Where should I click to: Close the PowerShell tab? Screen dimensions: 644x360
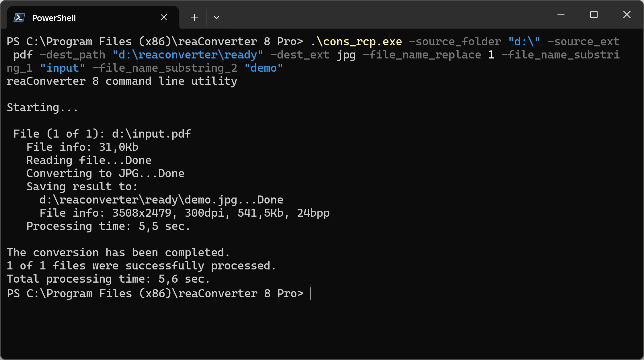[x=164, y=17]
